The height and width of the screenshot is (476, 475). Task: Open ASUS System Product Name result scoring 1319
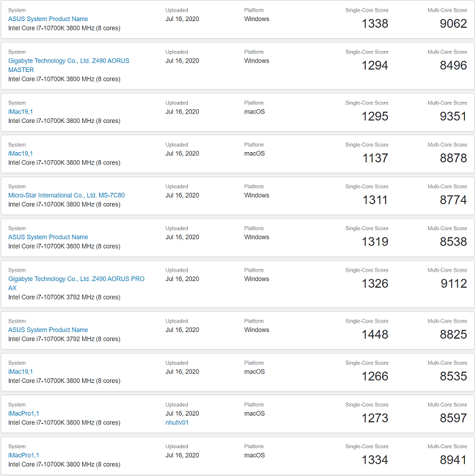point(47,237)
